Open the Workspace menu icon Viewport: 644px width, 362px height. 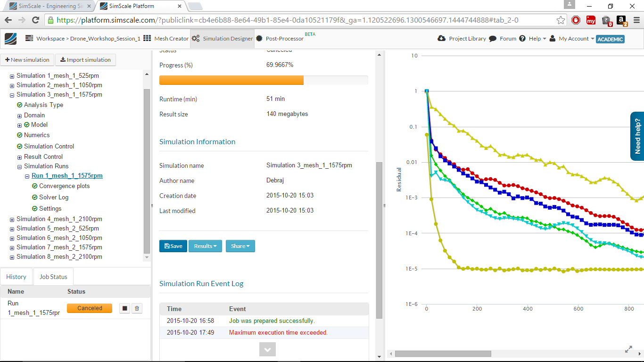tap(29, 38)
